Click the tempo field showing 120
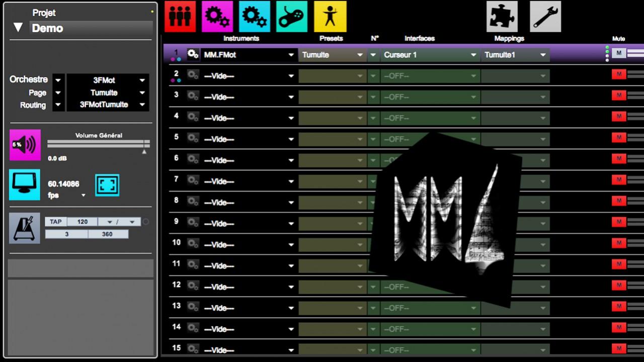This screenshot has width=644, height=362. coord(83,222)
